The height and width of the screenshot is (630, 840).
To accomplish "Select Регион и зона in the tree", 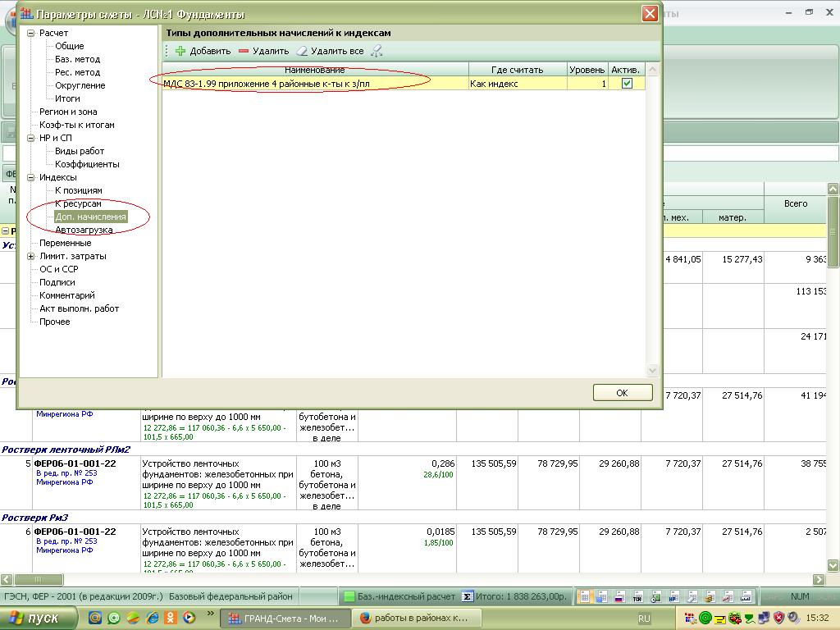I will (68, 112).
